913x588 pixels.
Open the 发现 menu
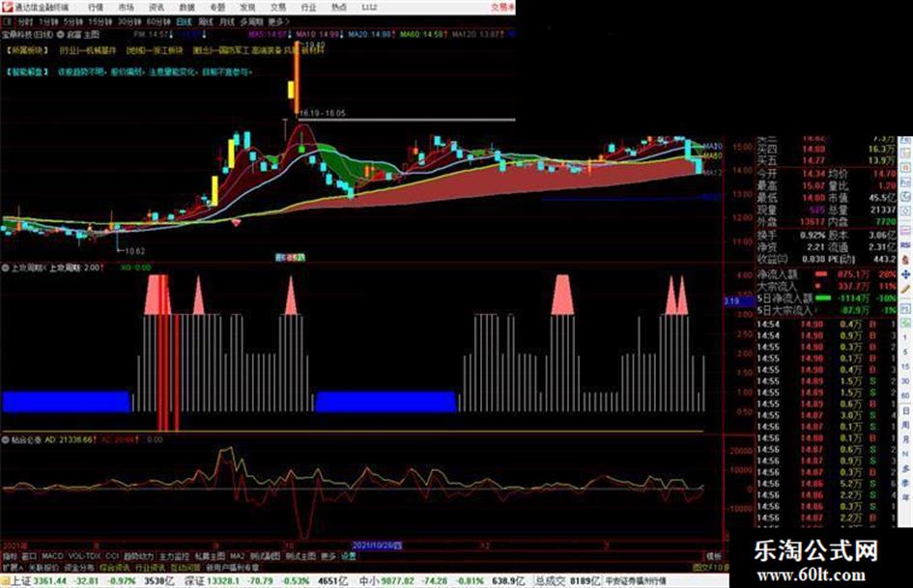(x=247, y=8)
